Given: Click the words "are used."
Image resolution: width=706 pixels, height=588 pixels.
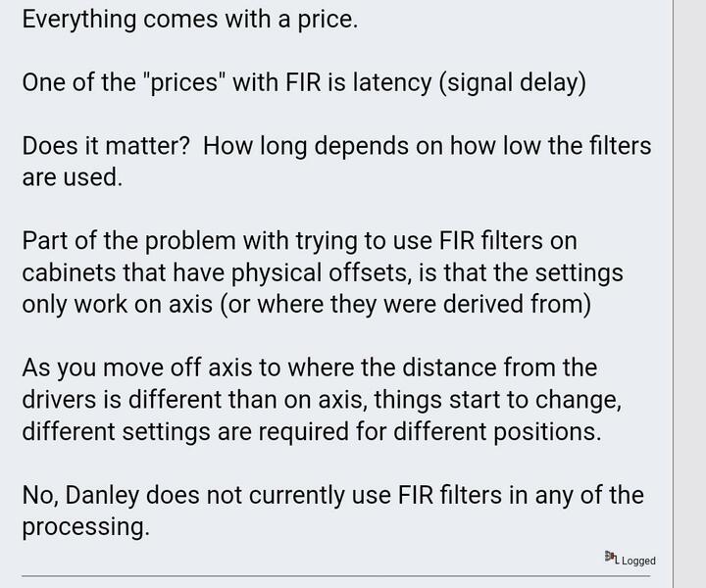Looking at the screenshot, I should tap(72, 177).
